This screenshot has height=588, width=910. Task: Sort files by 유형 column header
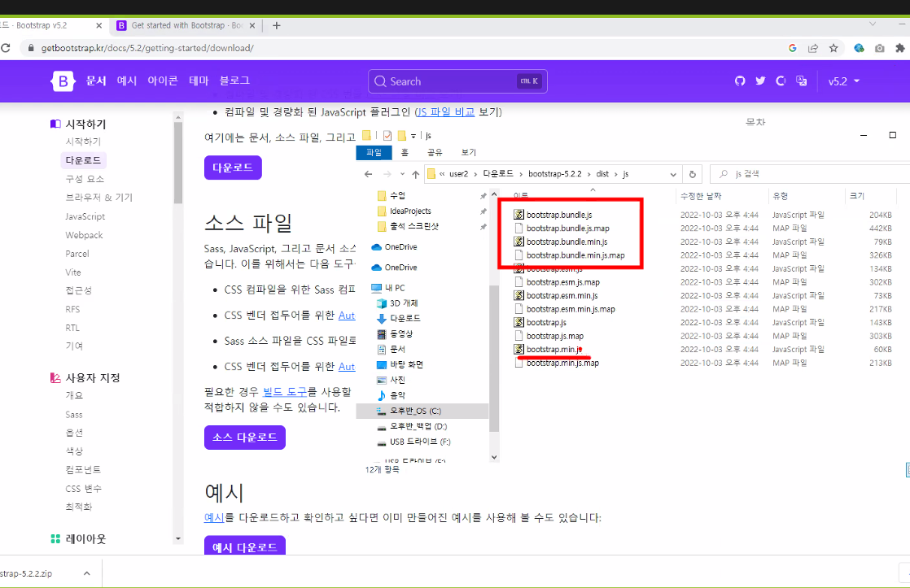[x=780, y=196]
